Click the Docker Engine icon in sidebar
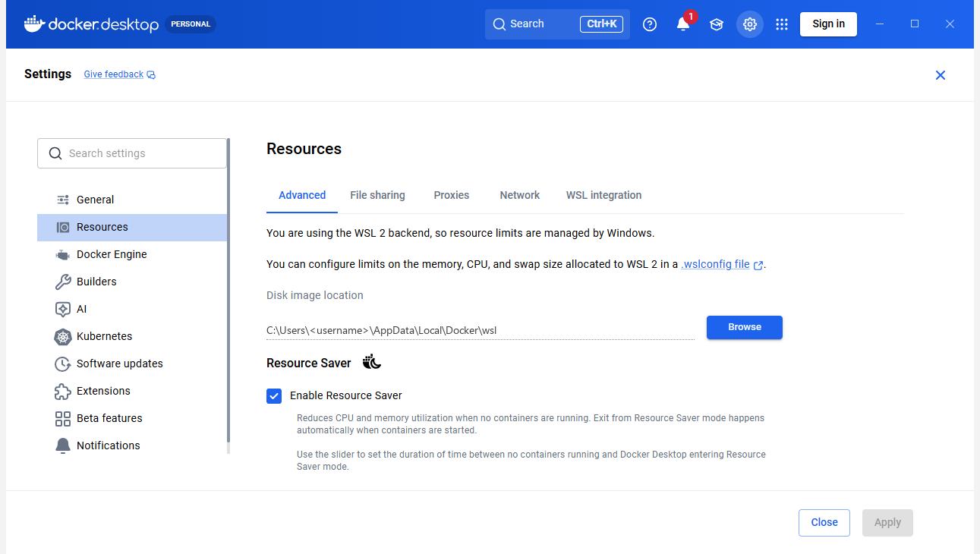Screen dimensions: 980x554 (x=63, y=254)
